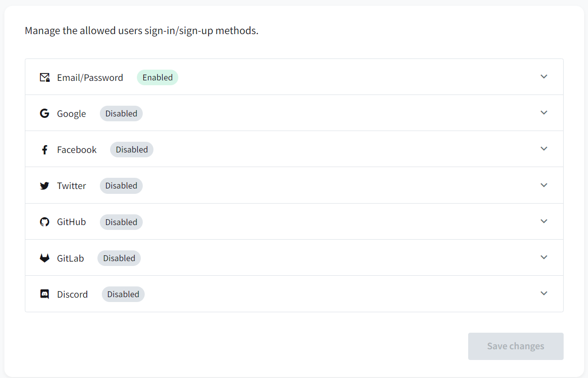Click the Twitter bird icon

[45, 186]
